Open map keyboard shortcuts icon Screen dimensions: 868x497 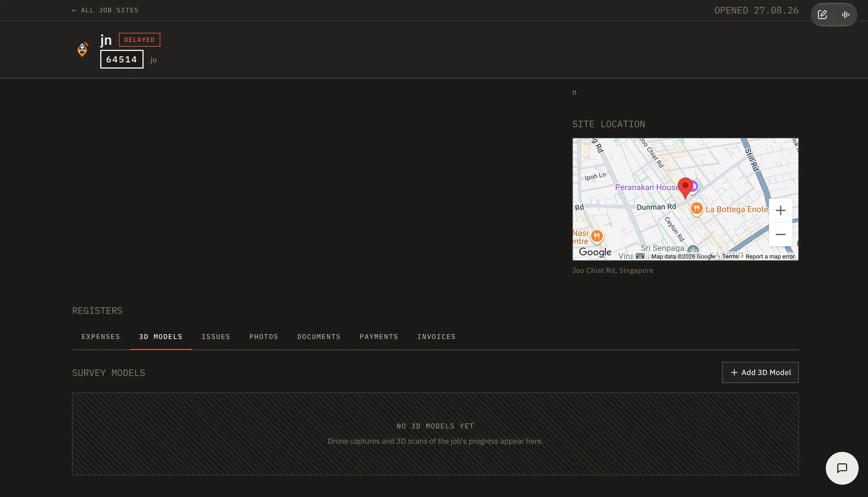(x=640, y=256)
